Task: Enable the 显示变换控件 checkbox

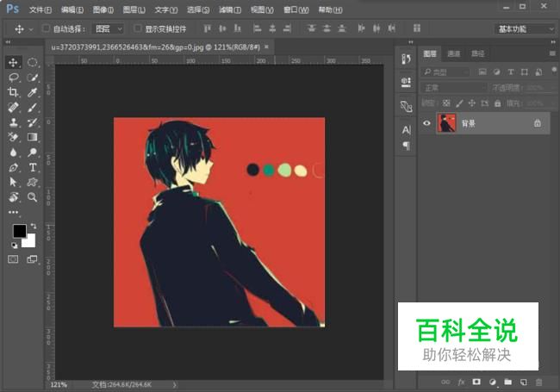Action: 138,28
